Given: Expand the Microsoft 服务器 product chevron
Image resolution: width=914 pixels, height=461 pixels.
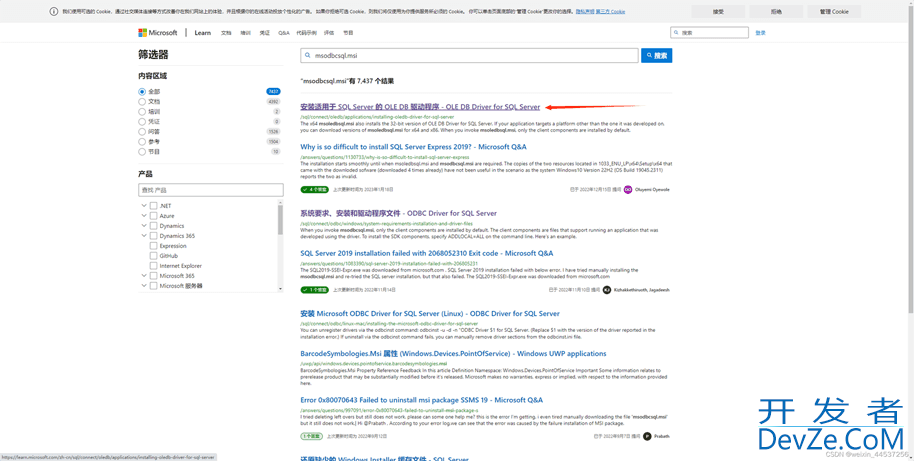Looking at the screenshot, I should tap(143, 286).
